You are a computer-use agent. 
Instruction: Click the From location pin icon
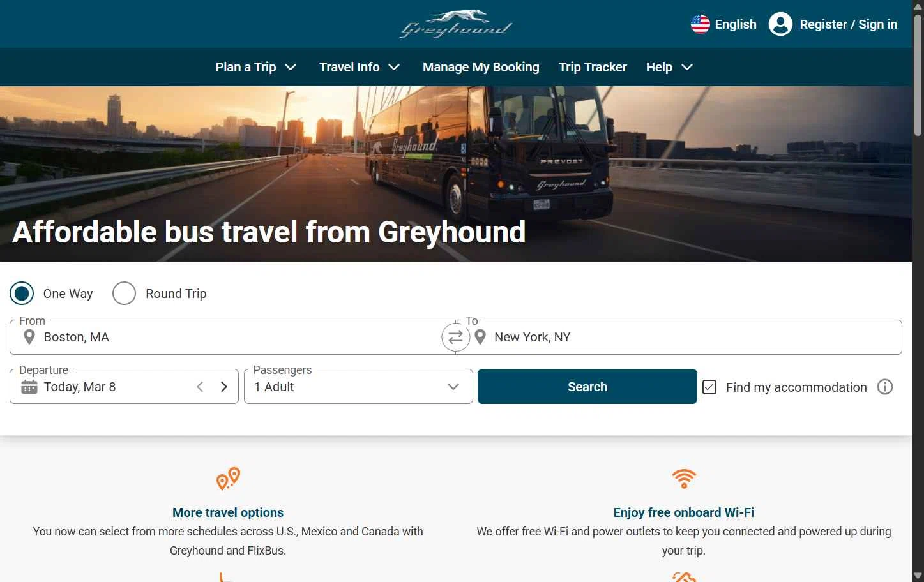tap(29, 337)
